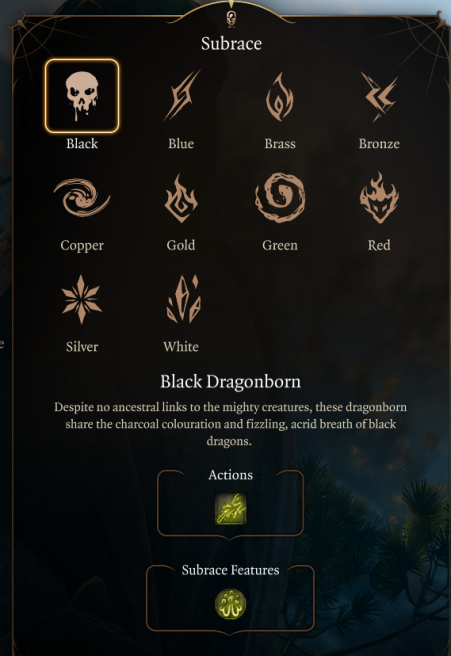Click the small head emblem atop the panel
The image size is (451, 656).
point(231,18)
